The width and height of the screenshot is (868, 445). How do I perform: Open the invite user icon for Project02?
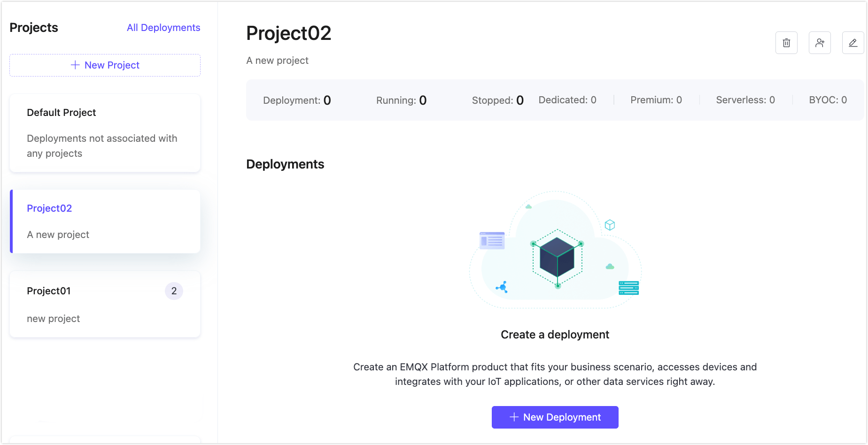click(x=820, y=42)
